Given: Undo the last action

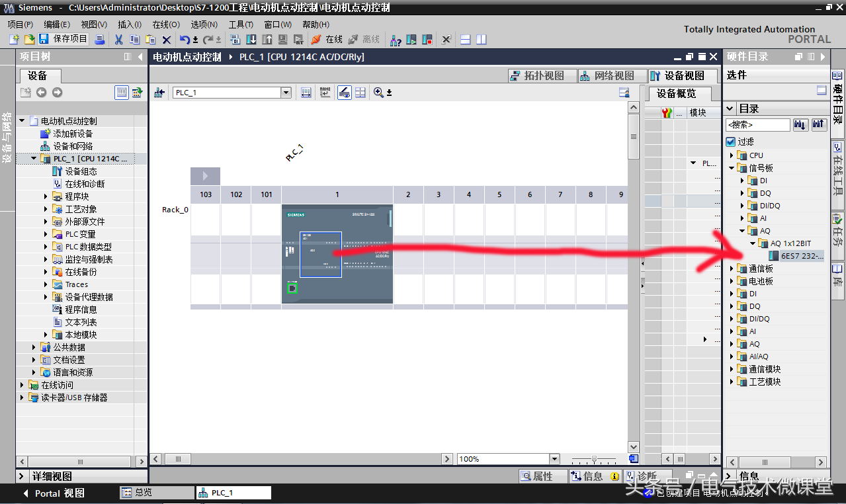Looking at the screenshot, I should pos(185,39).
